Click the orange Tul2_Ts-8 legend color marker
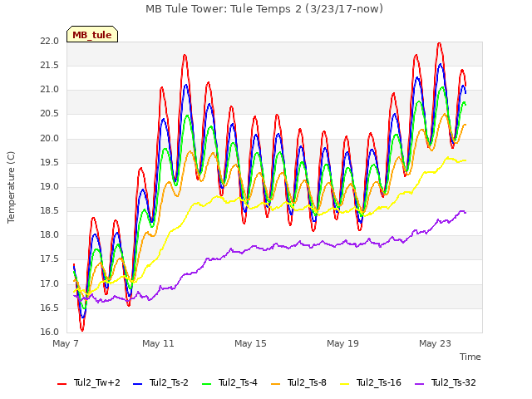The image size is (532, 399). point(275,384)
